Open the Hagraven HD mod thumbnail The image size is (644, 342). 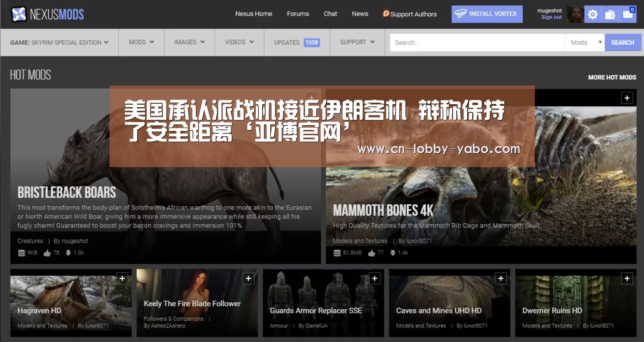click(71, 303)
